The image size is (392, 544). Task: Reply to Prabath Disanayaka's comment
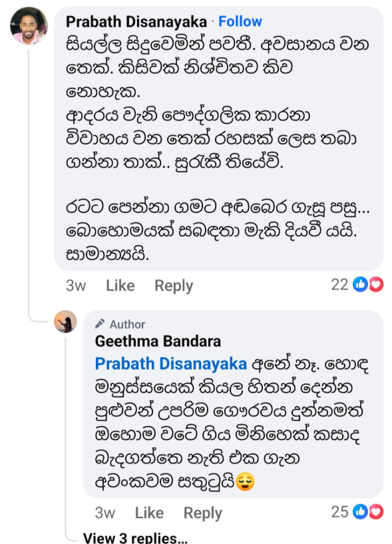(174, 286)
